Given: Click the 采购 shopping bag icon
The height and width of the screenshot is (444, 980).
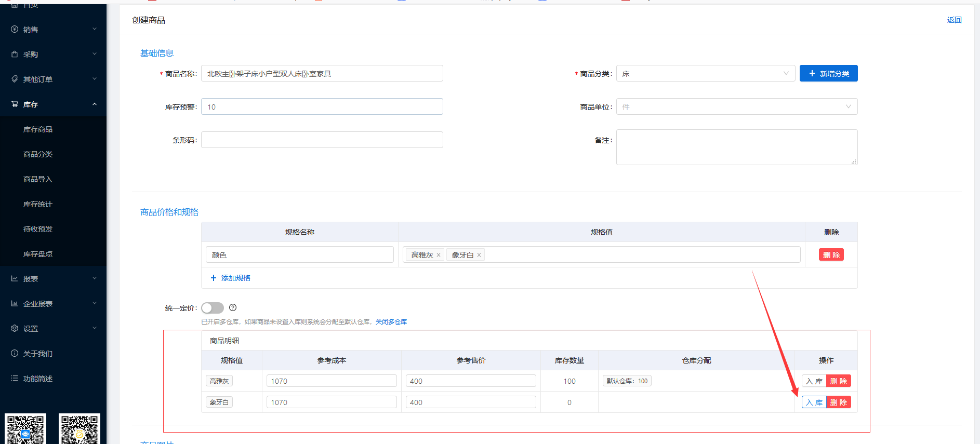Looking at the screenshot, I should [x=15, y=55].
